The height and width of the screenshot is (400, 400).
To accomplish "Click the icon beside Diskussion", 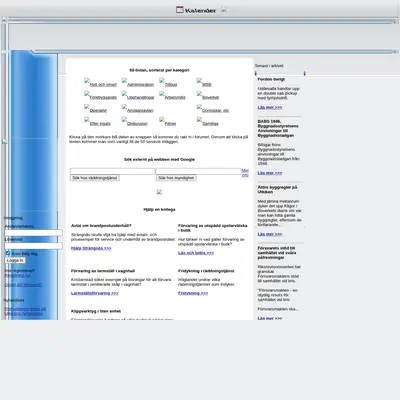I will point(124,120).
